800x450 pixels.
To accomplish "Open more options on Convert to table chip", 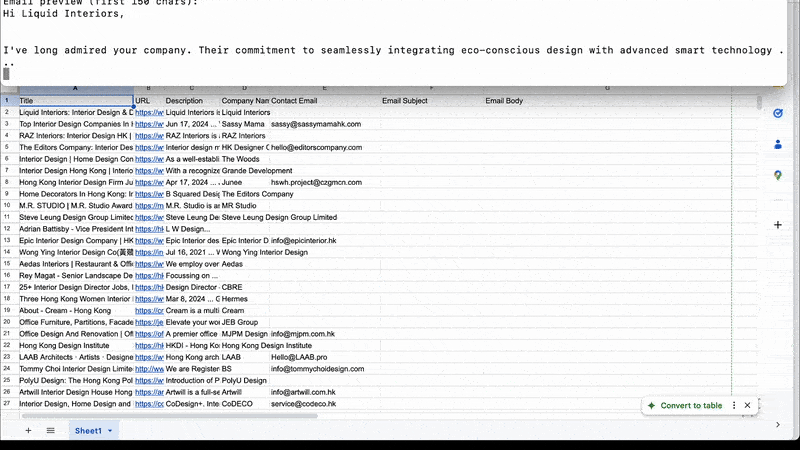I will pos(734,405).
